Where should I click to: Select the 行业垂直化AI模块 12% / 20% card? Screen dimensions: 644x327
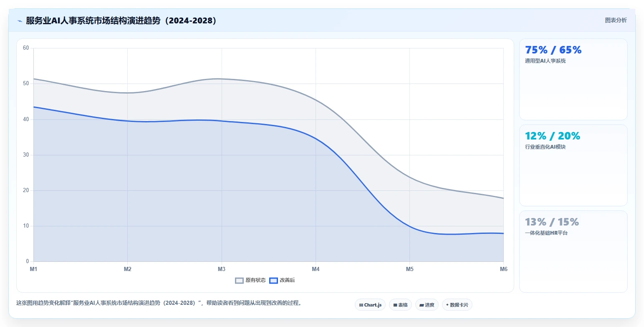573,165
